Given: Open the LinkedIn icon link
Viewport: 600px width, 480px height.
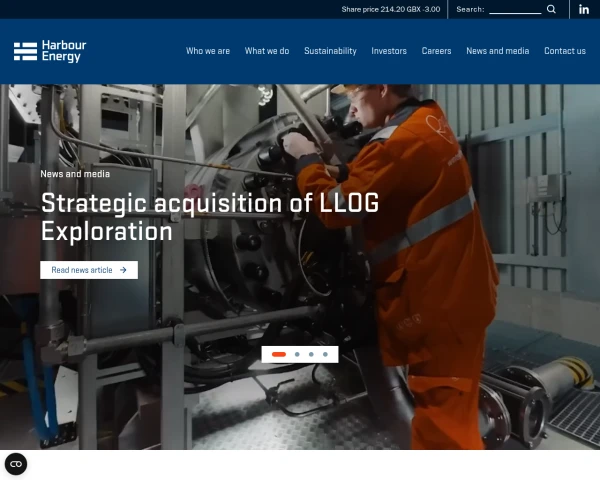Looking at the screenshot, I should [584, 9].
